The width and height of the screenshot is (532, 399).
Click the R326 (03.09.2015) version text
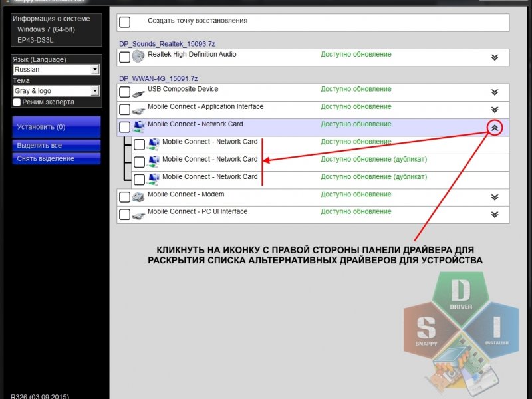[40, 396]
